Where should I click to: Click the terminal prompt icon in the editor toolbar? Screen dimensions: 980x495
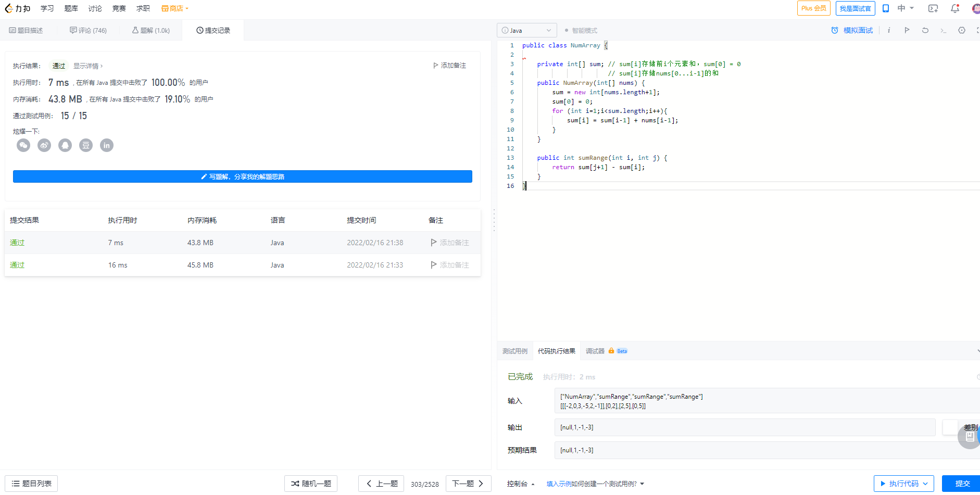[x=943, y=30]
